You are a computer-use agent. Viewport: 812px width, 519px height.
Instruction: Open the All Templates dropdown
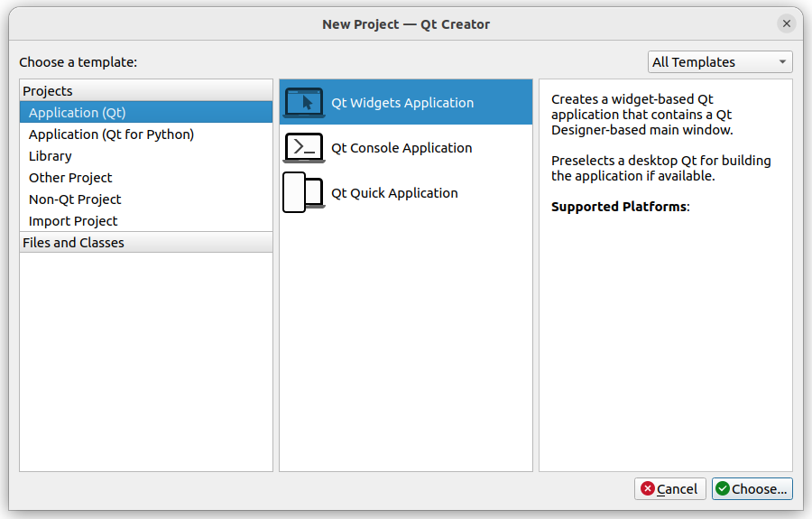(x=720, y=62)
